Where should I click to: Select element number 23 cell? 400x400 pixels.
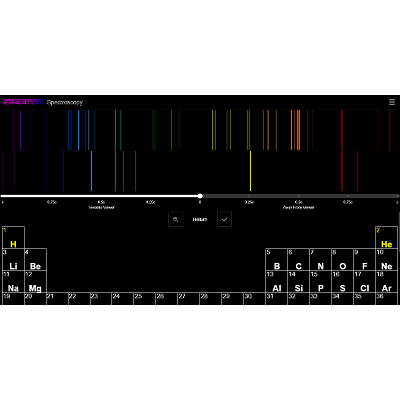pos(101,299)
